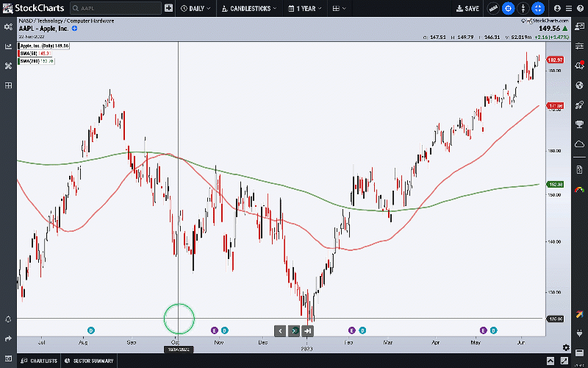Click the NASD / Technology / Computer Hardware text
The image size is (588, 368).
[x=66, y=21]
